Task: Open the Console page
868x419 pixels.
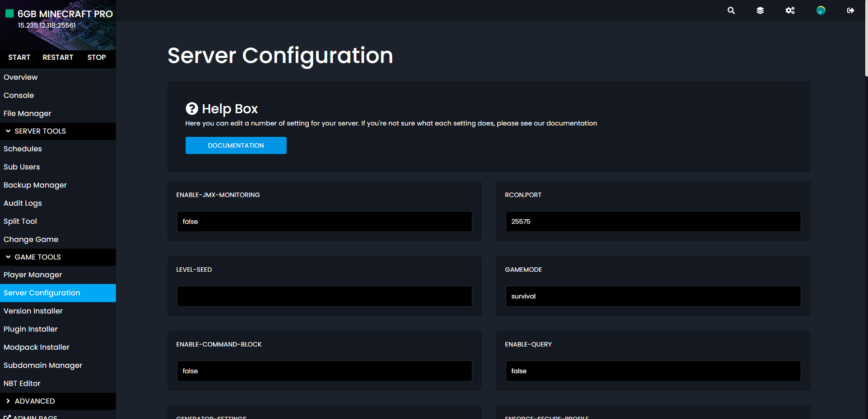Action: click(58, 95)
